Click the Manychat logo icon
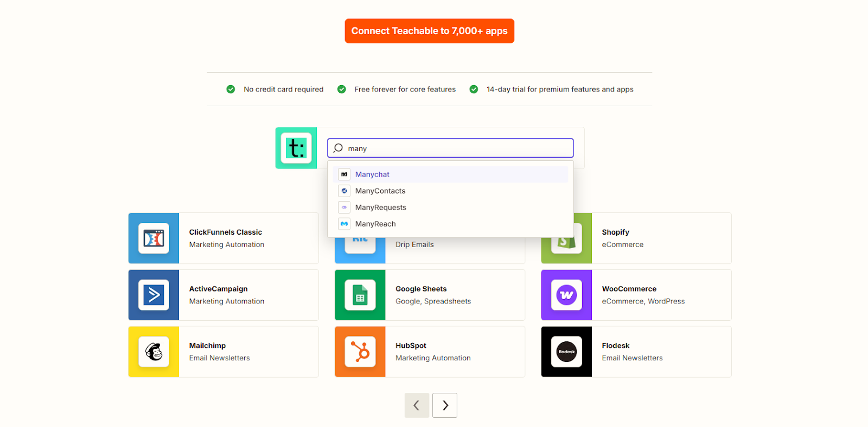This screenshot has height=427, width=868. [344, 174]
